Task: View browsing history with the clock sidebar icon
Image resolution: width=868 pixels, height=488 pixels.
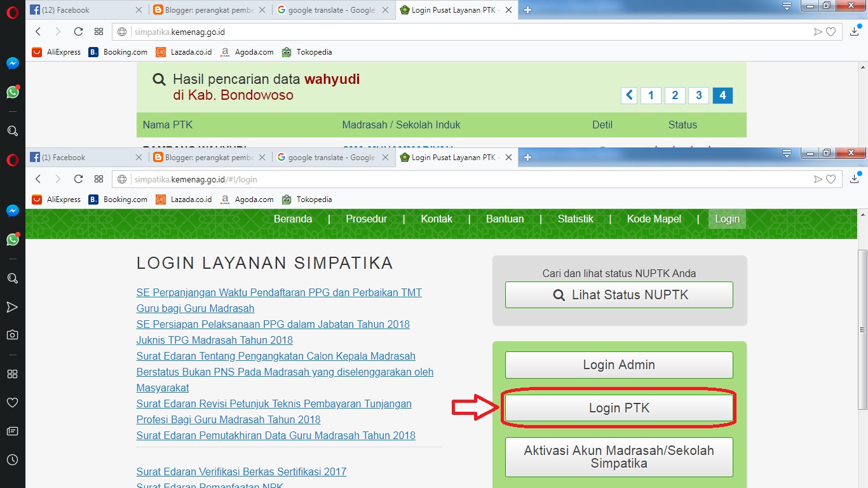Action: click(13, 459)
